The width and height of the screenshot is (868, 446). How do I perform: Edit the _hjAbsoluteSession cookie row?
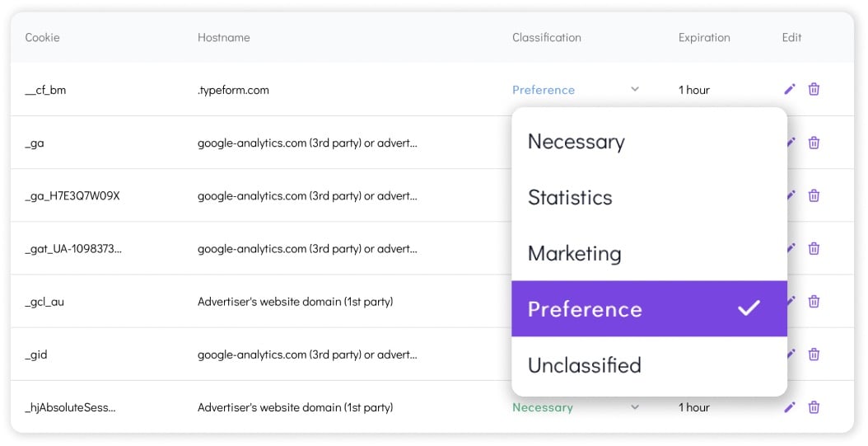coord(790,407)
